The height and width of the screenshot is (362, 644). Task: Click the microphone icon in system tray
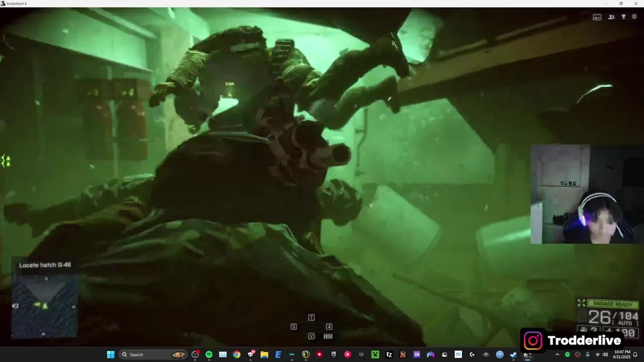pyautogui.click(x=588, y=354)
